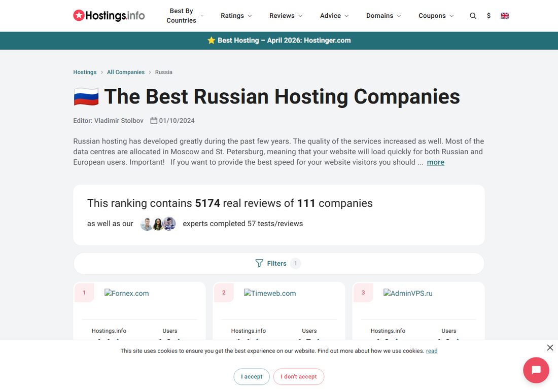Open the Domains menu item
Image resolution: width=558 pixels, height=392 pixels.
pyautogui.click(x=380, y=16)
